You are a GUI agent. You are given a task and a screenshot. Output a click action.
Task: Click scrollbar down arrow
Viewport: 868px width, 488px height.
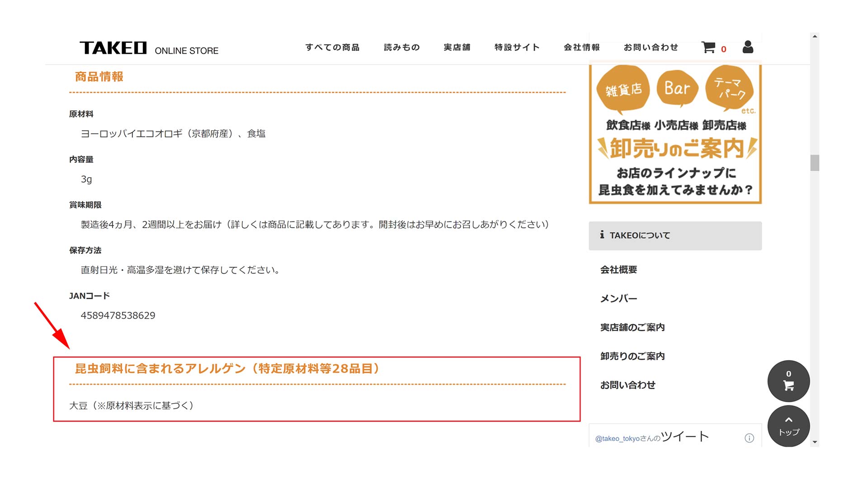point(815,442)
